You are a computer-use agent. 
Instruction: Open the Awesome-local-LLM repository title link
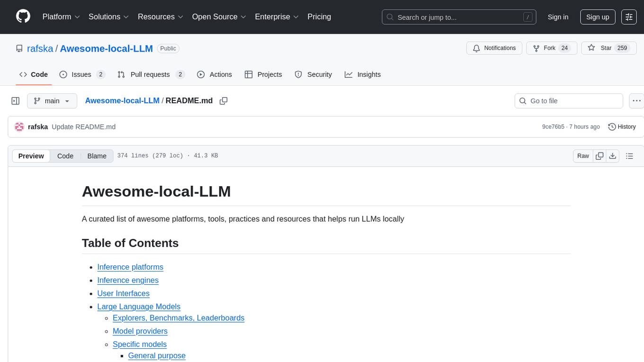(106, 48)
